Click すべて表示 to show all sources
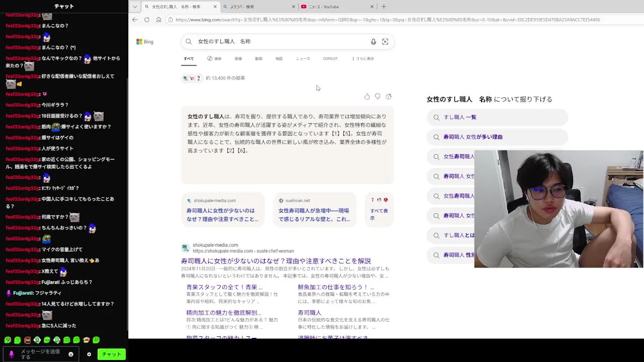Screen dimensions: 644x362 (x=379, y=210)
